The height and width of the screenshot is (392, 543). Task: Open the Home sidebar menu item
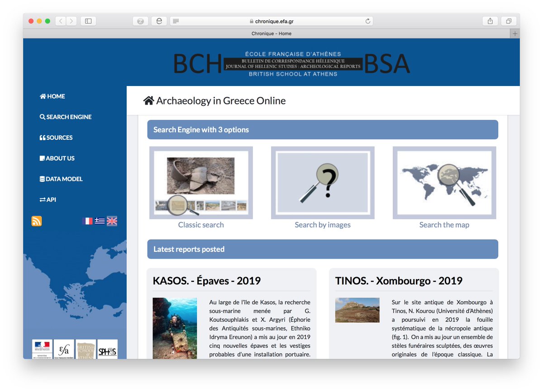[52, 96]
